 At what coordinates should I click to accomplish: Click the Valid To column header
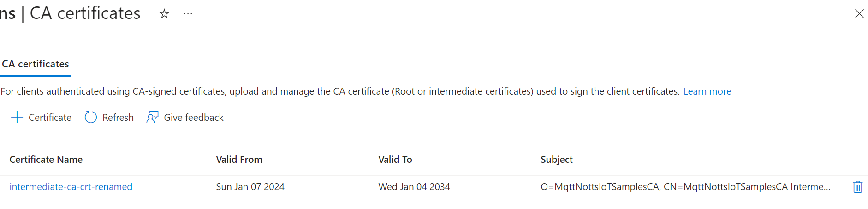(395, 160)
